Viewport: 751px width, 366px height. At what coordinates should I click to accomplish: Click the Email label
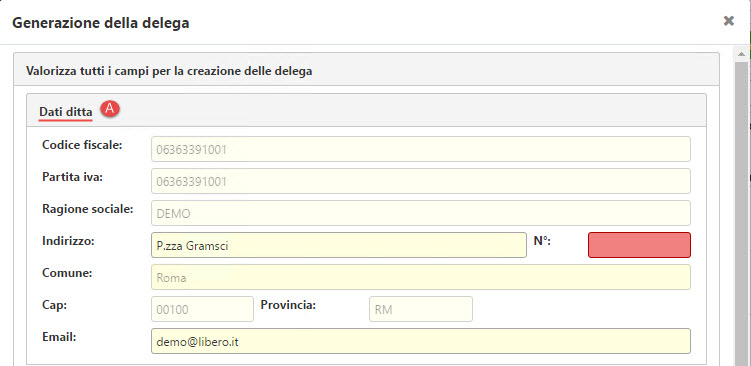59,337
